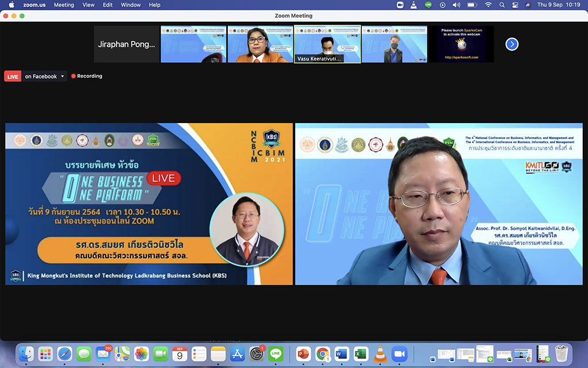Image resolution: width=588 pixels, height=368 pixels.
Task: Select Vasu Keerativuti... participant thumbnail
Action: [327, 44]
